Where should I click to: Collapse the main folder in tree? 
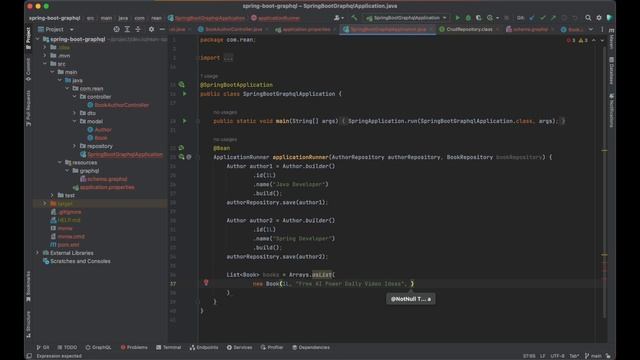[52, 72]
